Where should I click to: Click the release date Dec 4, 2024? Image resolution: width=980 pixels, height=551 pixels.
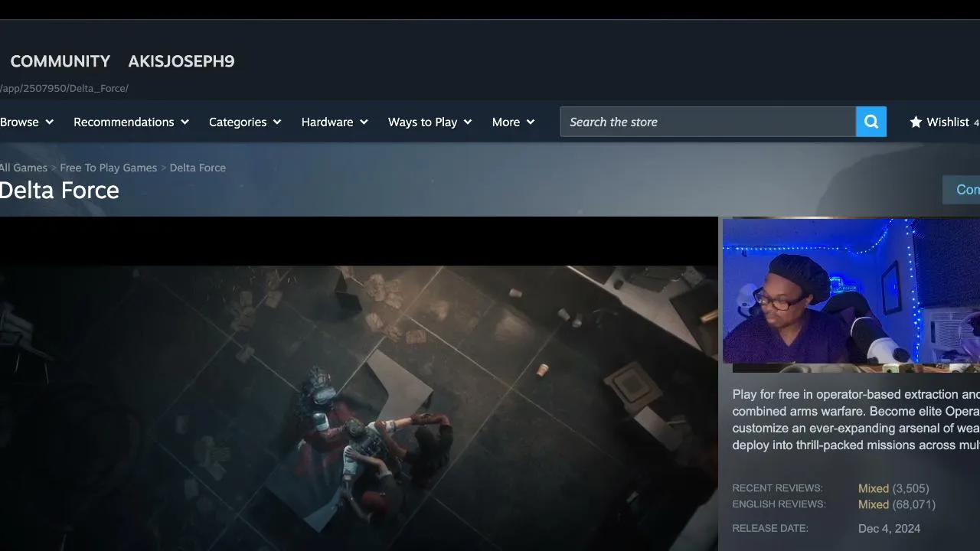click(890, 528)
